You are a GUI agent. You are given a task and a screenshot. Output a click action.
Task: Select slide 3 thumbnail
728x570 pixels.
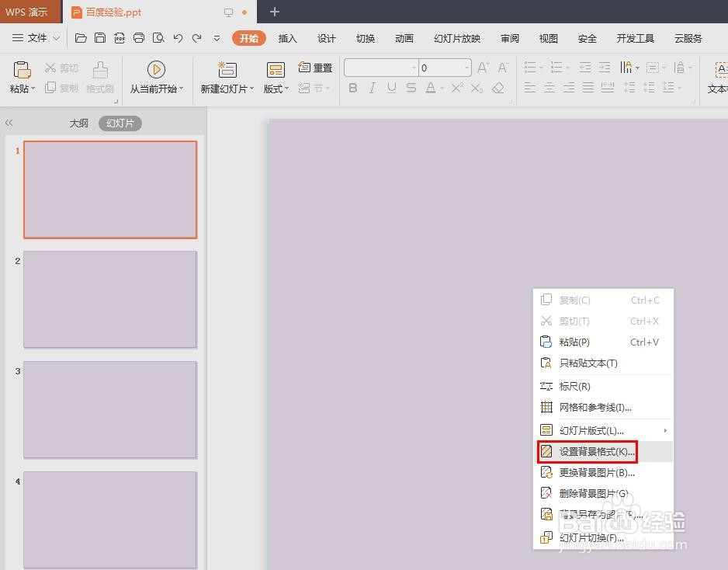[x=110, y=410]
